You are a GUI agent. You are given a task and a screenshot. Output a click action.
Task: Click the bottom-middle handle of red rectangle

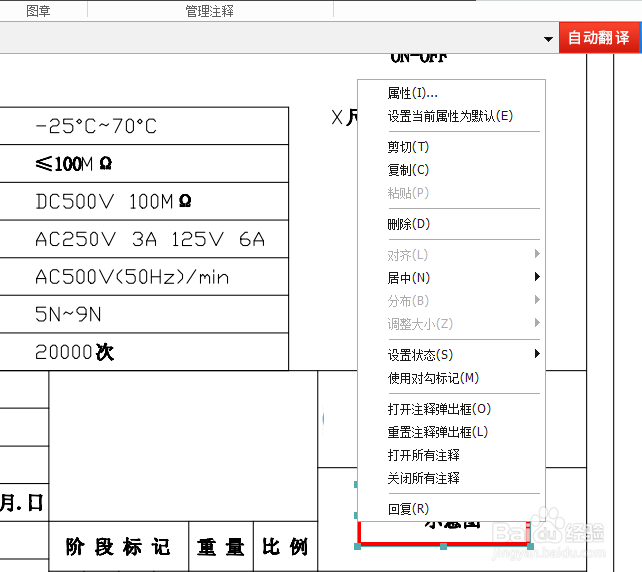pyautogui.click(x=443, y=546)
